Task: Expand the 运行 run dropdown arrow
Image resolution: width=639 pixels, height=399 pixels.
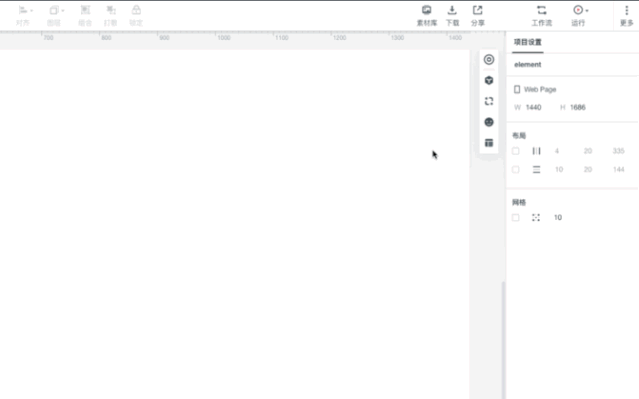Action: click(x=587, y=11)
